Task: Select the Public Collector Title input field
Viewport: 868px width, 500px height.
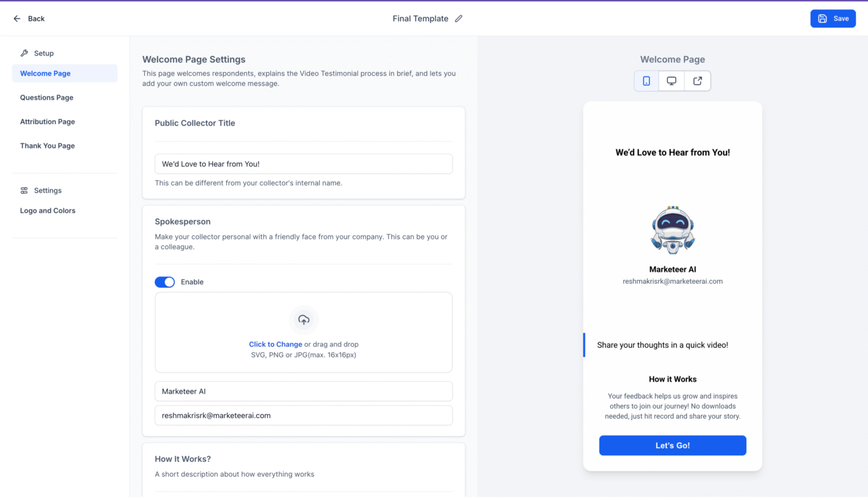Action: 304,164
